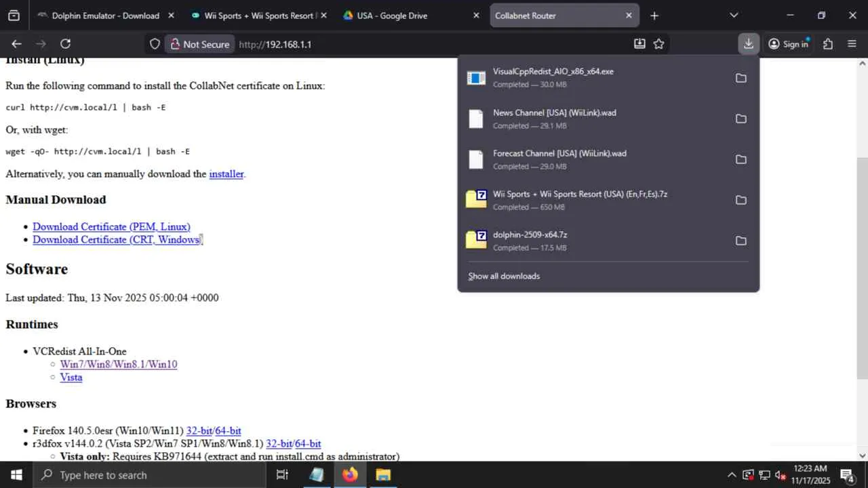Image resolution: width=868 pixels, height=488 pixels.
Task: Download Firefox 140.5.0esr 64-bit
Action: pos(228,430)
